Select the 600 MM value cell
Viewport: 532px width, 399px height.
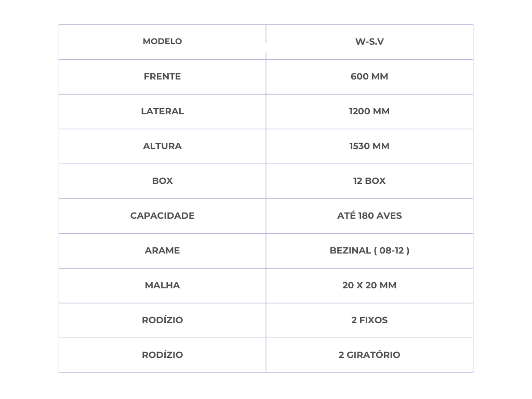click(369, 77)
